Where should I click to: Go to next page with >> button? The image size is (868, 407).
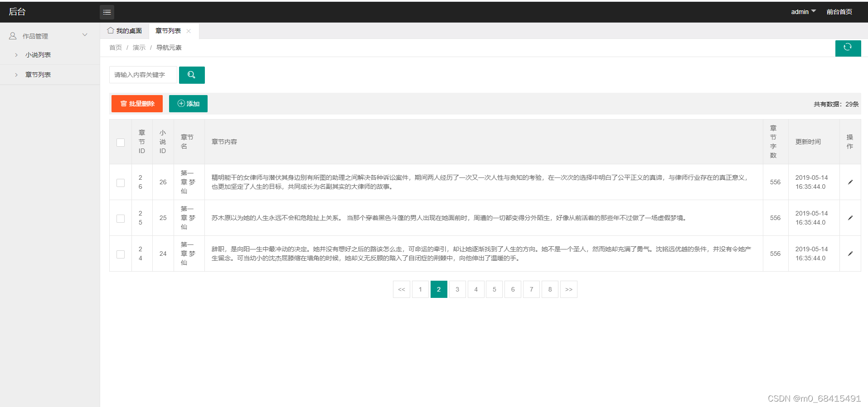569,289
